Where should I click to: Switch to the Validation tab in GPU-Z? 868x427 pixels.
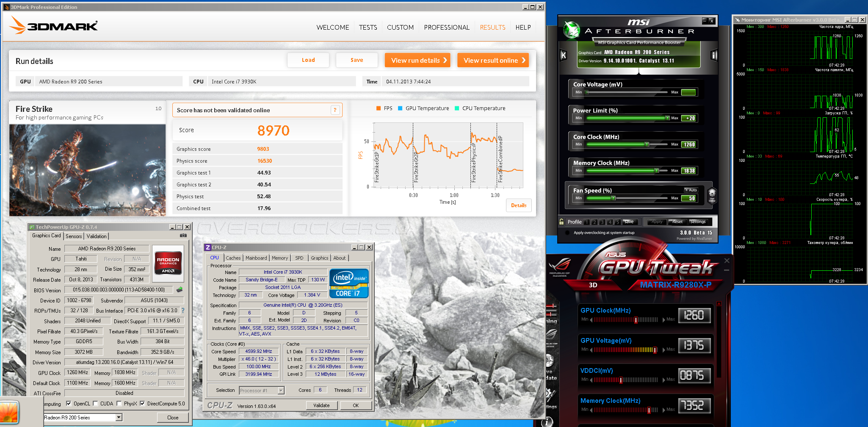click(x=97, y=236)
